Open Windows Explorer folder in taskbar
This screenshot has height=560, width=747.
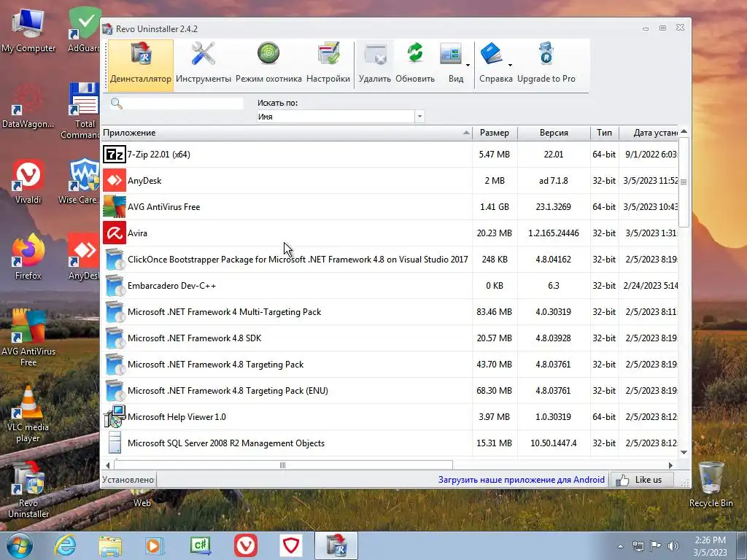[x=110, y=545]
